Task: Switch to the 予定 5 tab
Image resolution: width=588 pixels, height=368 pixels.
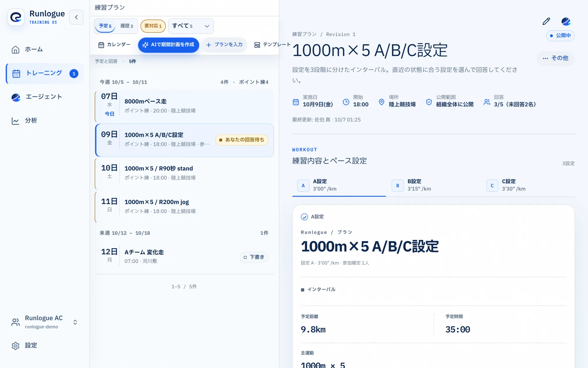Action: click(105, 26)
